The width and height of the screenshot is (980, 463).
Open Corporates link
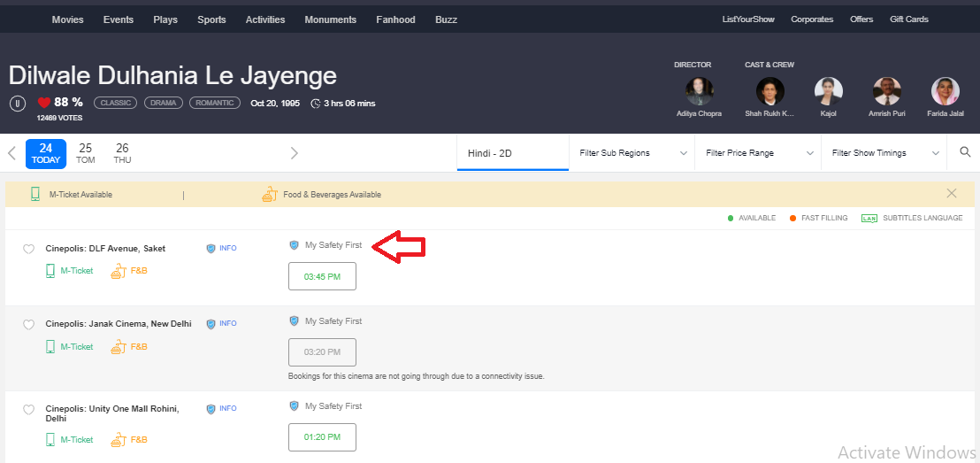pyautogui.click(x=812, y=19)
